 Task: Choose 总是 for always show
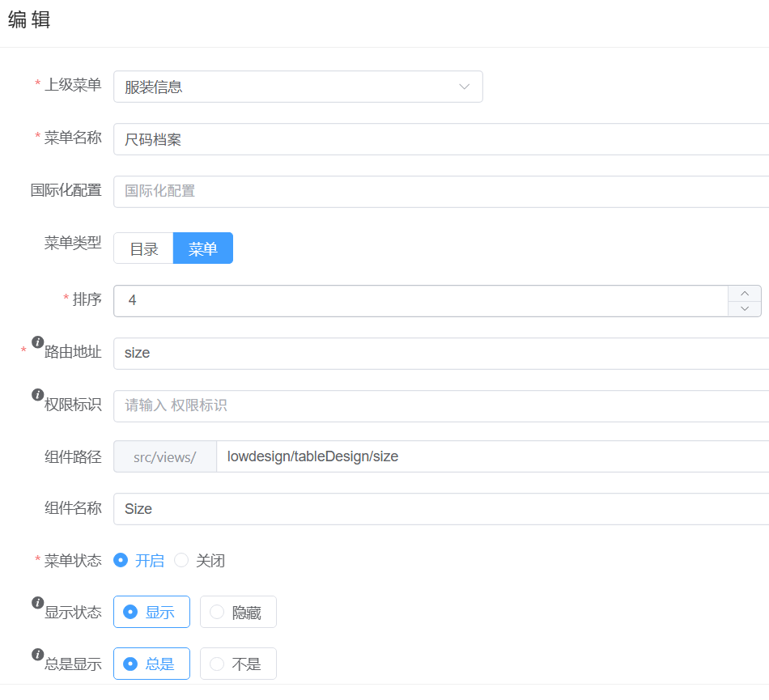[x=151, y=664]
